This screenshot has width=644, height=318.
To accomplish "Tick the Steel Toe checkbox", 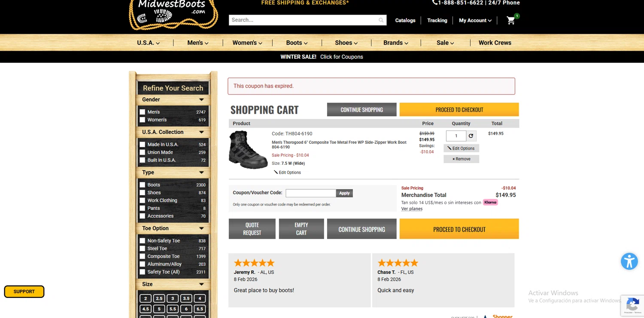I will tap(143, 248).
